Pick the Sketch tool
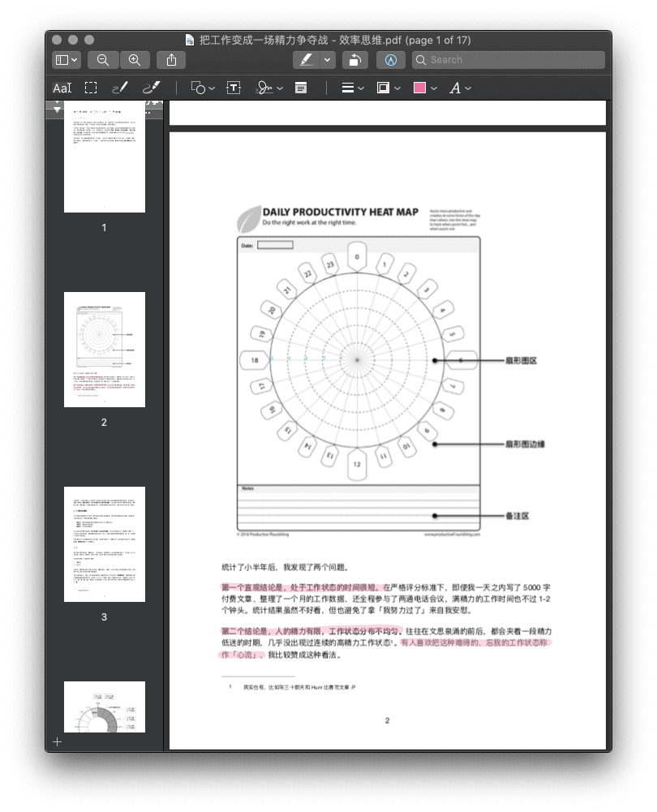This screenshot has width=657, height=812. click(x=120, y=88)
